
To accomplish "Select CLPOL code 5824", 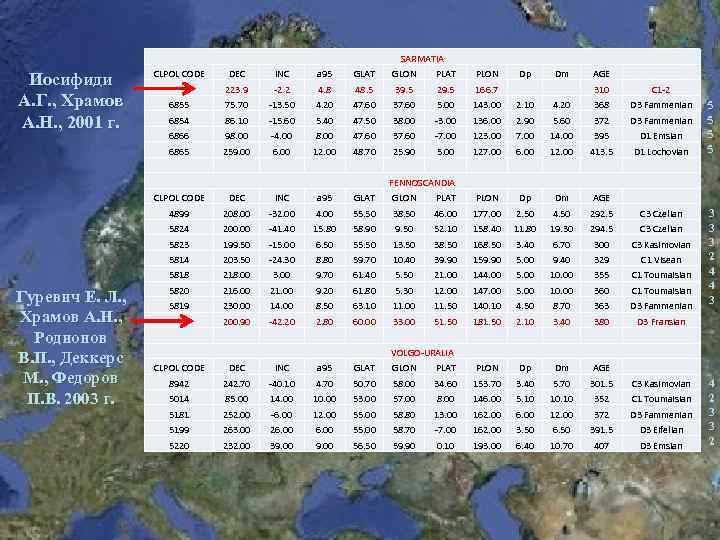I will click(x=179, y=229).
